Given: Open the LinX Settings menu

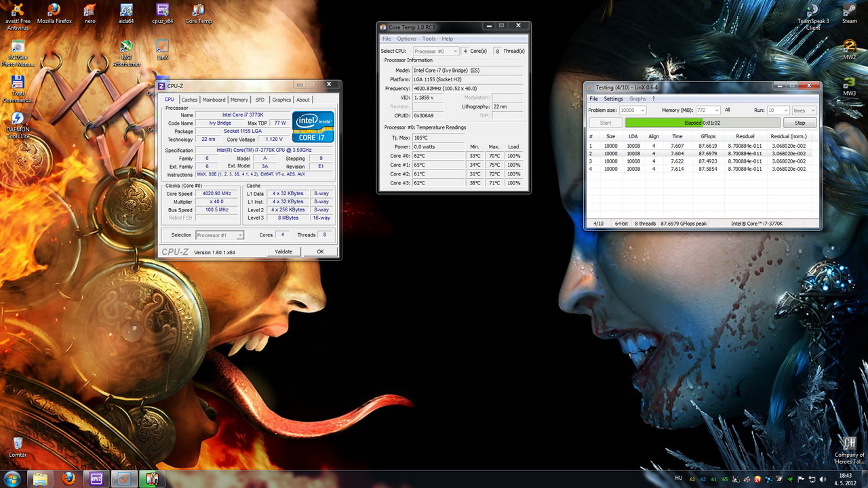Looking at the screenshot, I should 613,99.
